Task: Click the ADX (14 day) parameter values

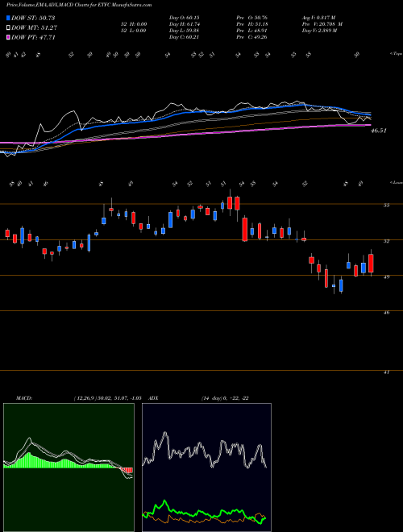Action: 225,398
